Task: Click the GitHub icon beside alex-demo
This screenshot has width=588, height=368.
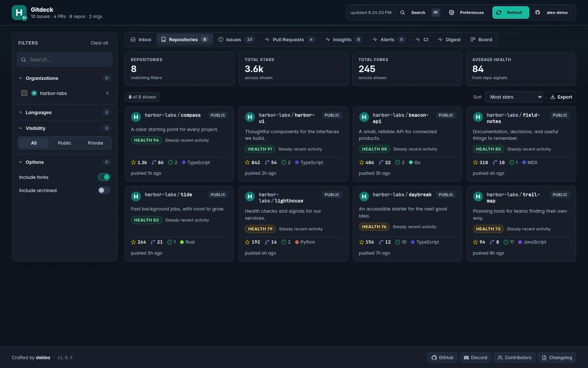Action: pyautogui.click(x=538, y=13)
